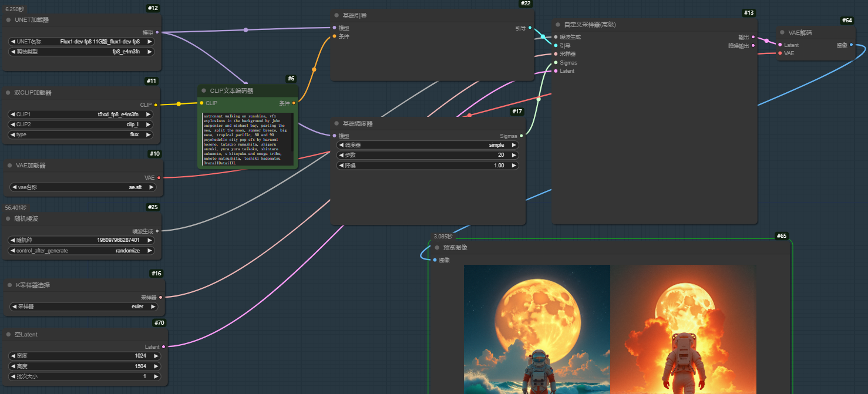The height and width of the screenshot is (394, 868).
Task: Open the 采样器 selector showing euler
Action: pyautogui.click(x=84, y=307)
